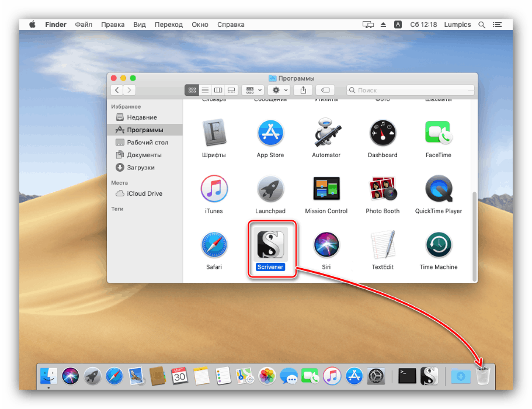
Task: Select the FaceTime icon in Finder window
Action: 439,133
